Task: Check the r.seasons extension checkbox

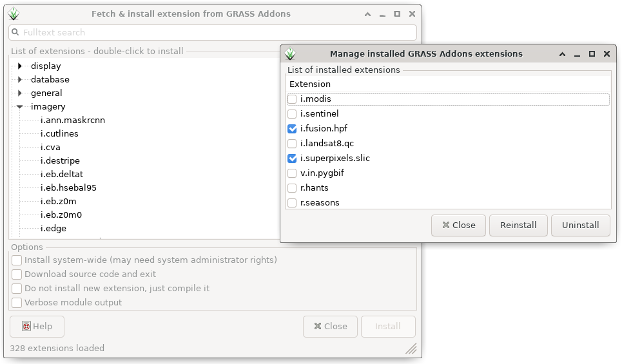Action: click(x=292, y=203)
